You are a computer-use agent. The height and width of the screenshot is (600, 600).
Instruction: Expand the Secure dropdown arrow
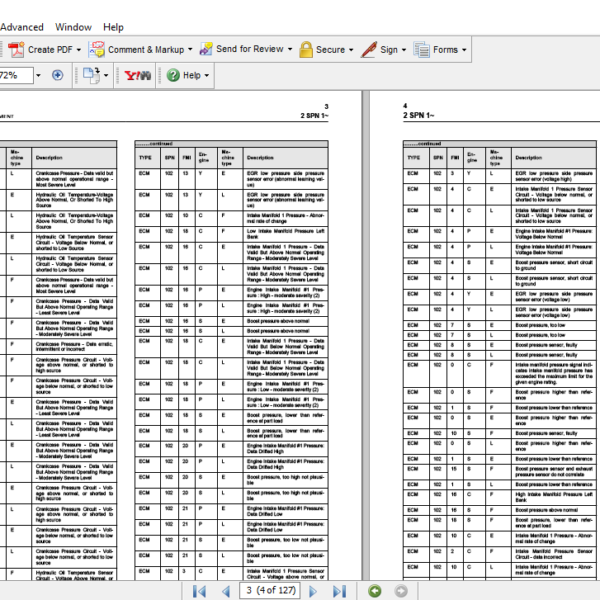[351, 50]
